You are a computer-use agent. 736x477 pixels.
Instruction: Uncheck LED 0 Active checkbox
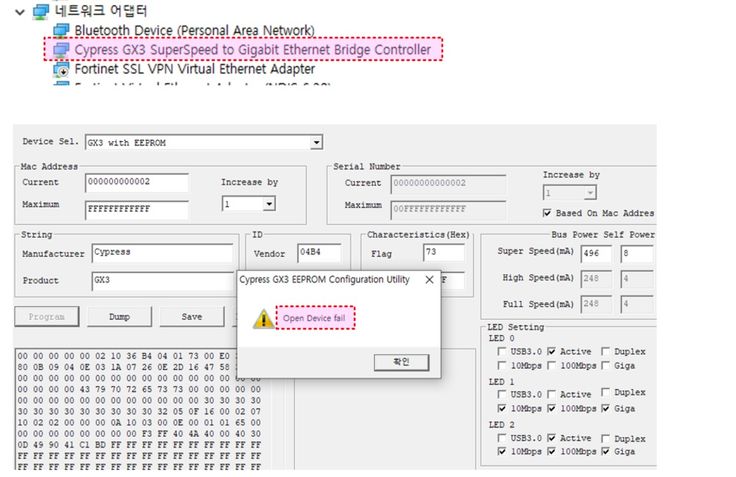[x=552, y=351]
